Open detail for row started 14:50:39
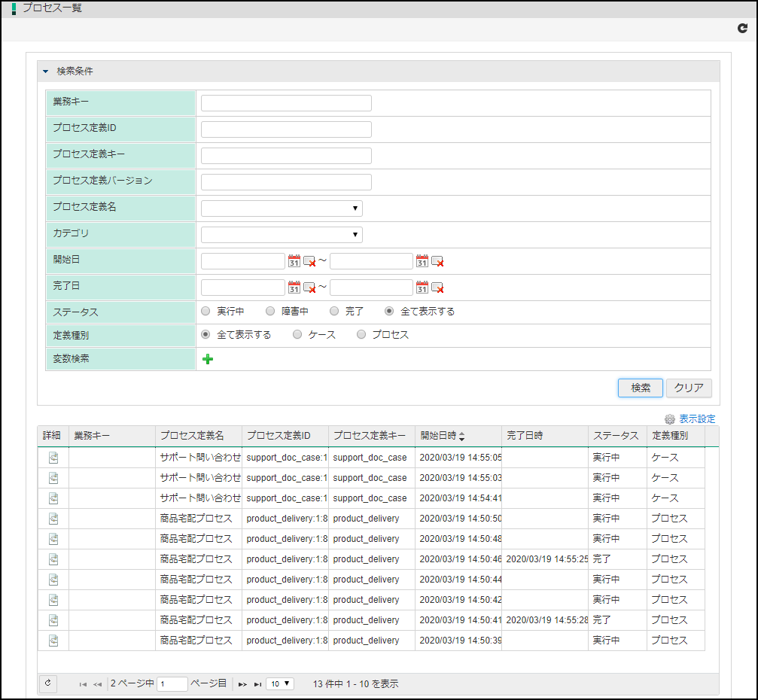 (53, 640)
